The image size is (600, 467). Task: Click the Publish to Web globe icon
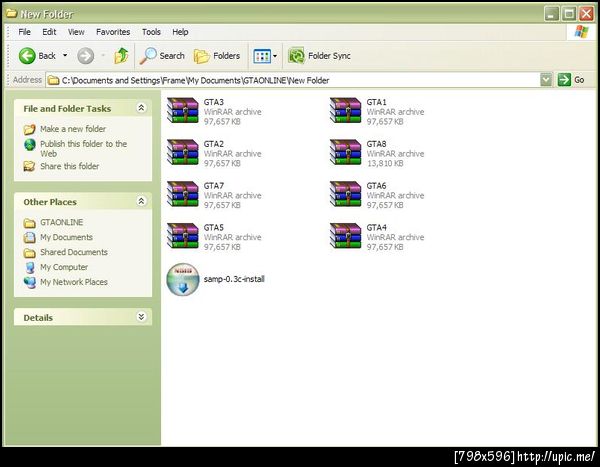click(x=29, y=145)
